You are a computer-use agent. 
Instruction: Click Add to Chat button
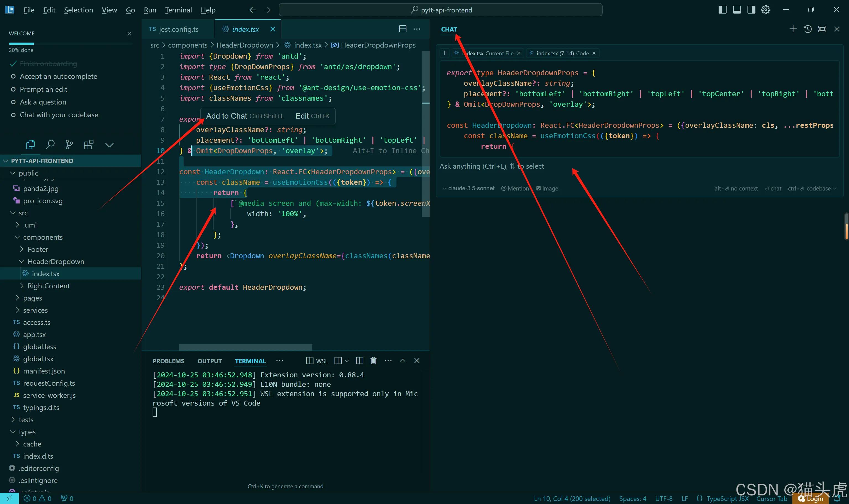(226, 116)
